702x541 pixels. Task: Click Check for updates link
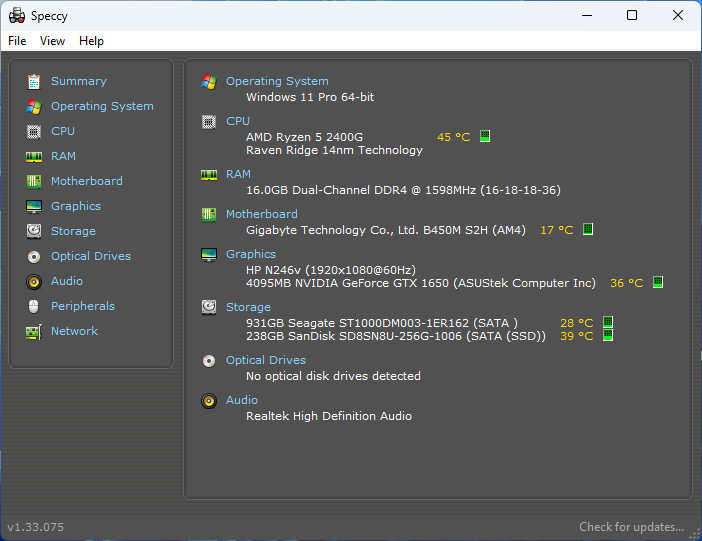pyautogui.click(x=631, y=527)
